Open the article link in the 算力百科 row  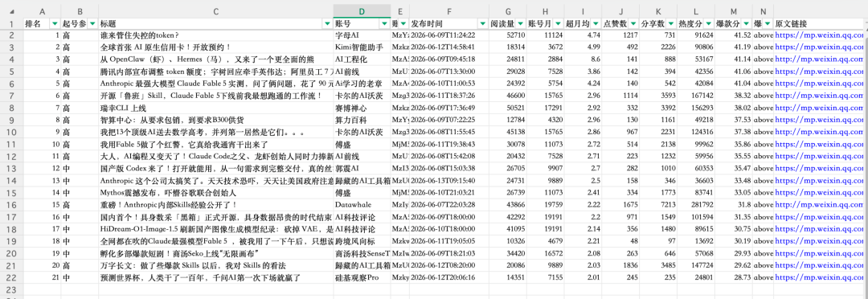tap(819, 120)
